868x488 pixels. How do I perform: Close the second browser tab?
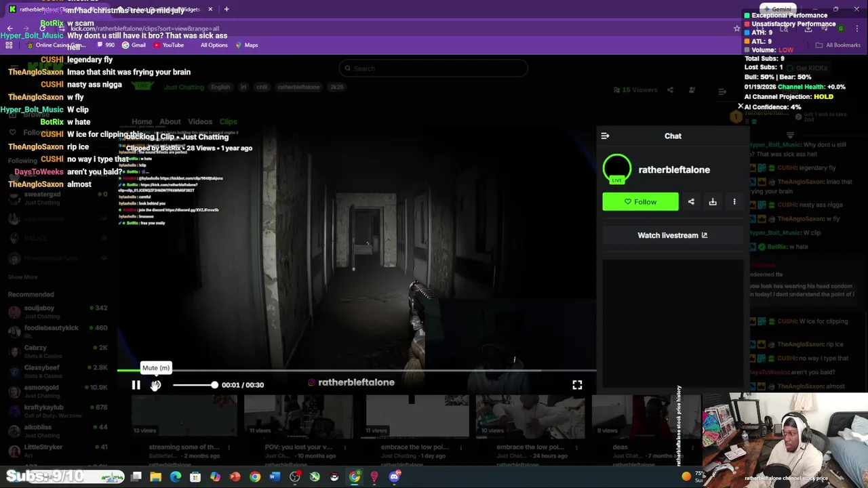(210, 9)
